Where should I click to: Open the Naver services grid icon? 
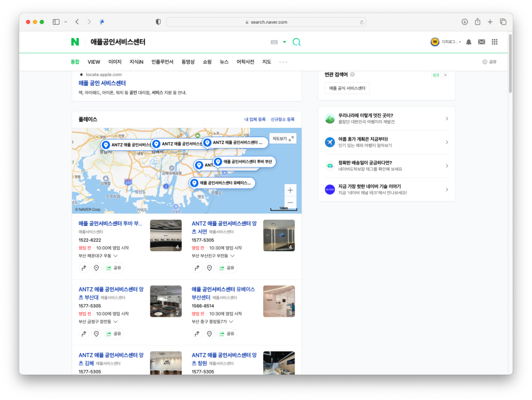click(495, 42)
